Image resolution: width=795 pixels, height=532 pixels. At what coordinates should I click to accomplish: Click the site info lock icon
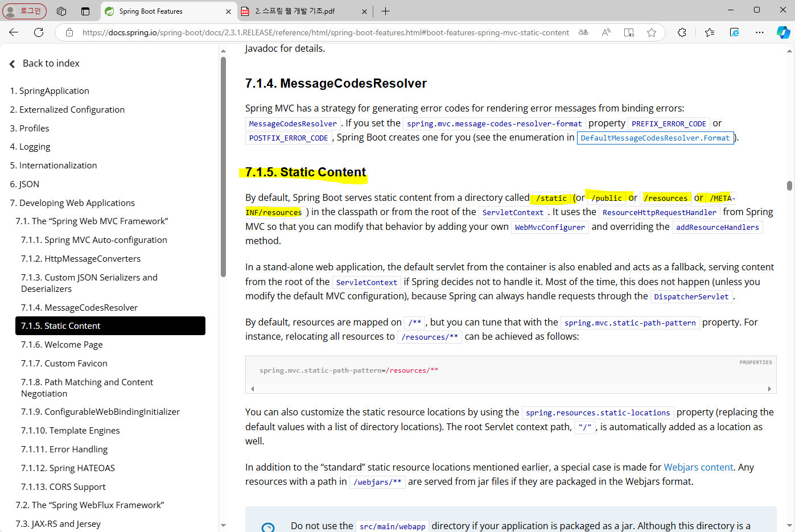(x=69, y=32)
